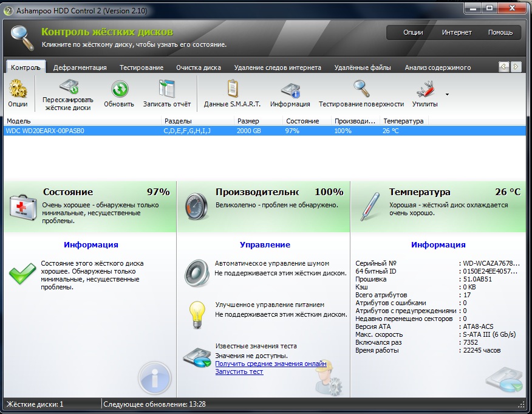Image resolution: width=532 pixels, height=414 pixels.
Task: Click the Options gear icon in toolbar
Action: 18,90
